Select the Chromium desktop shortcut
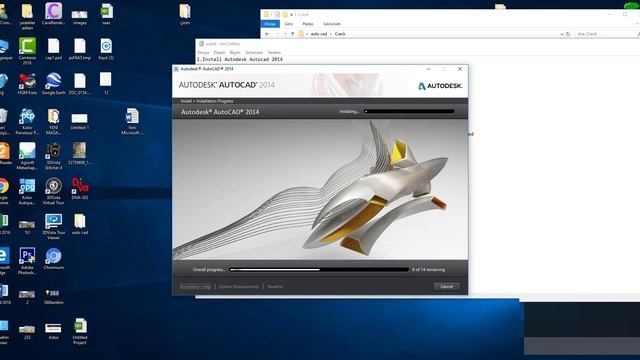Screen dimensions: 640x360 53,258
